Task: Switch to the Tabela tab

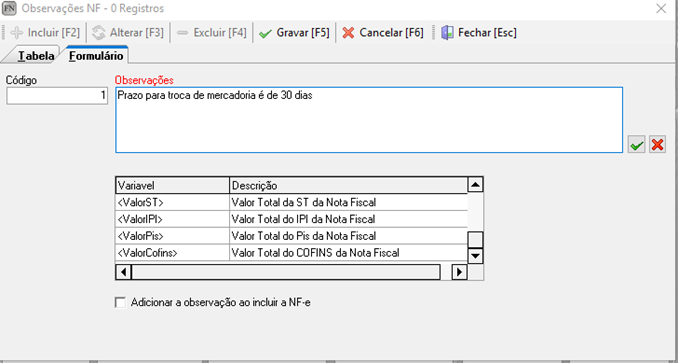Action: point(34,56)
